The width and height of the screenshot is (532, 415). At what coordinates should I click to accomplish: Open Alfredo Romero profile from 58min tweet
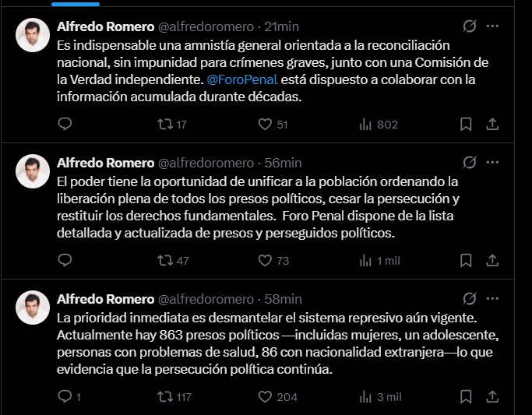tap(105, 299)
